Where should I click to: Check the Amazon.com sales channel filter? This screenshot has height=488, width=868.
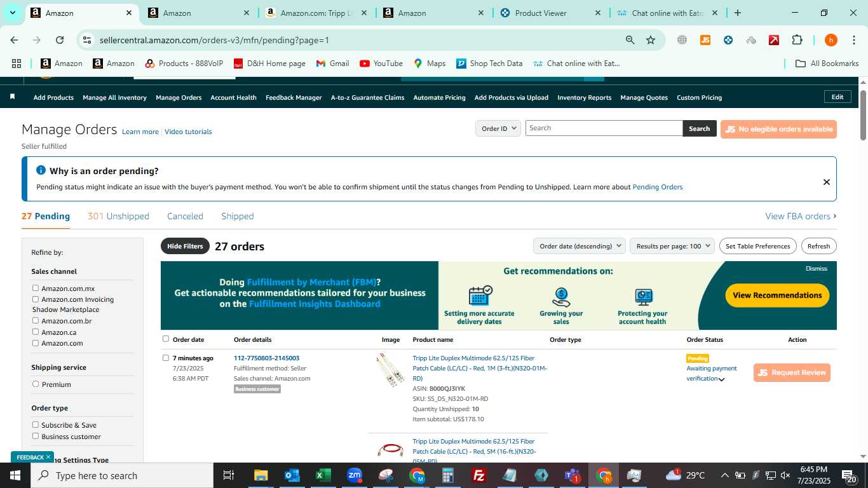point(36,342)
